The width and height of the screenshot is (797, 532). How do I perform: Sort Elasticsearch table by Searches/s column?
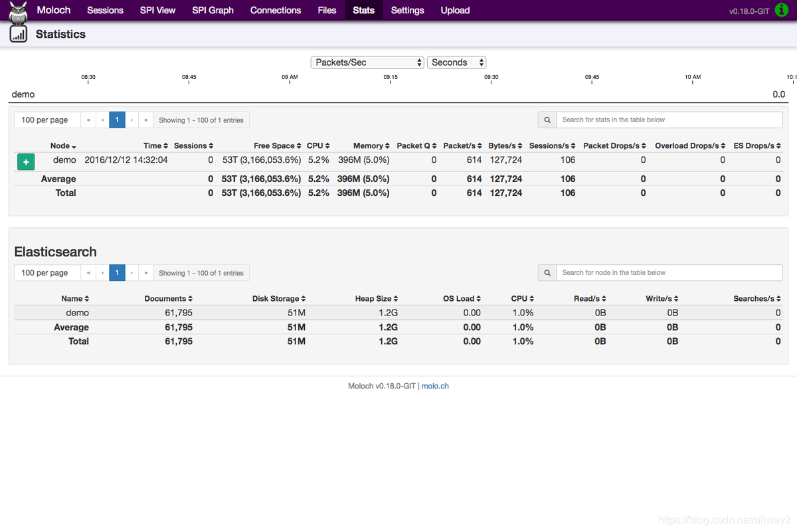[757, 299]
